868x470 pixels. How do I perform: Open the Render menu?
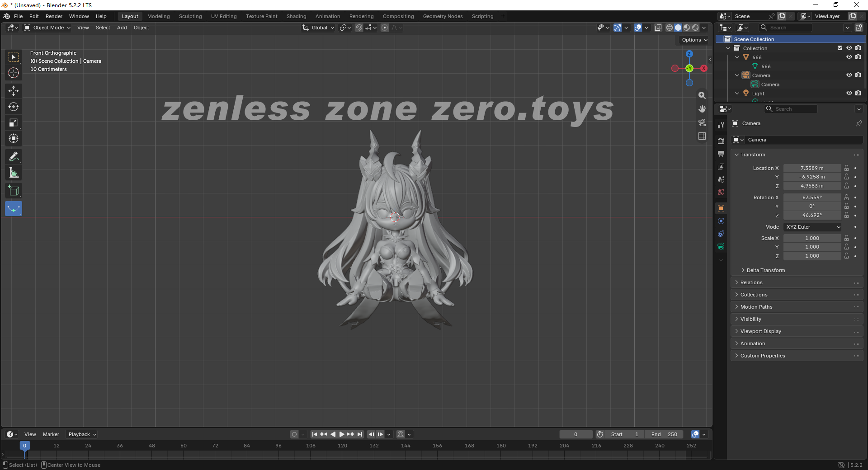tap(54, 16)
